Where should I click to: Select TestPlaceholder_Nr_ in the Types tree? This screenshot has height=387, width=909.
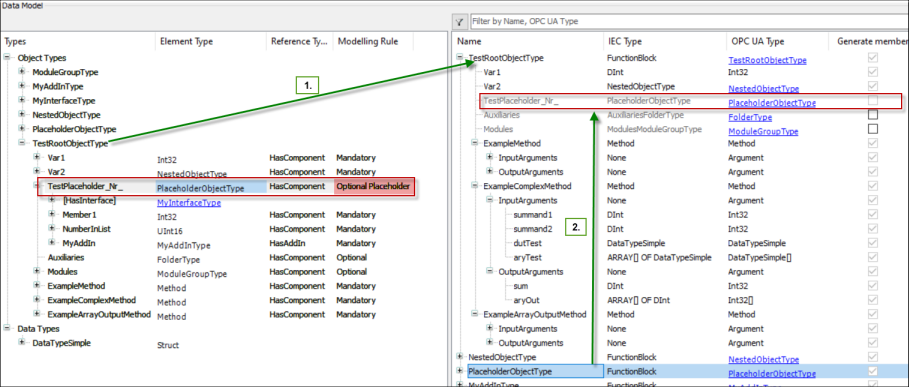point(85,186)
